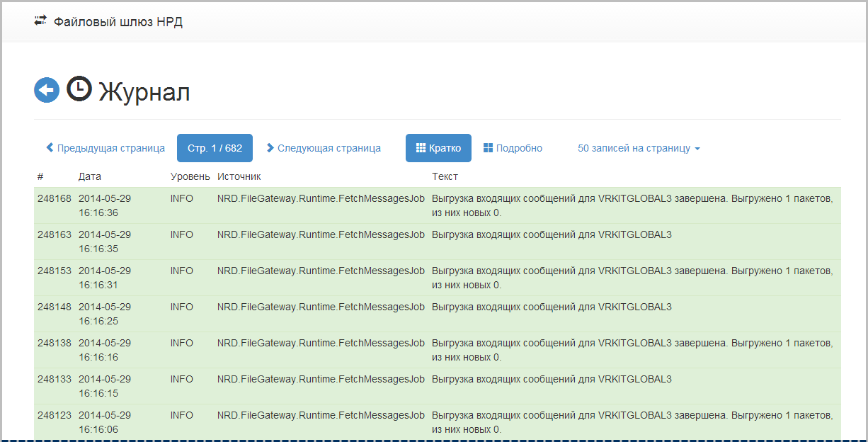Click the Дата column header

[90, 176]
